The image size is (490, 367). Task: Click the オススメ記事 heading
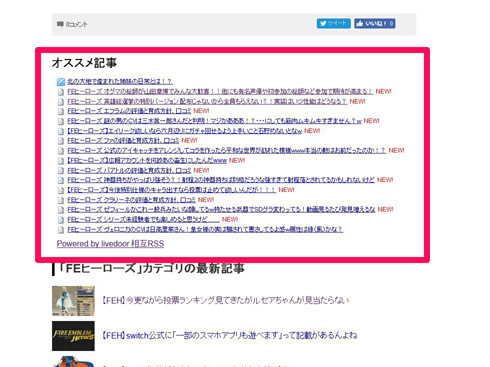(x=84, y=63)
